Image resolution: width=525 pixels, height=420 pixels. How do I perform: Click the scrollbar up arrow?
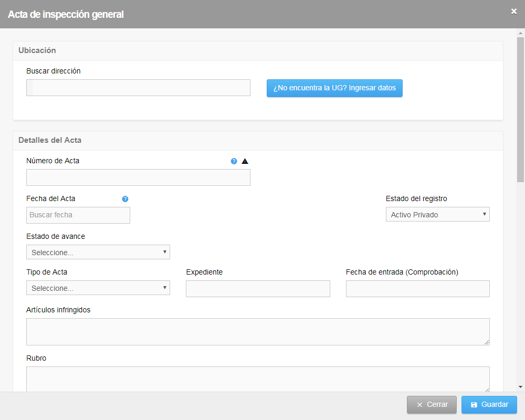[x=520, y=33]
